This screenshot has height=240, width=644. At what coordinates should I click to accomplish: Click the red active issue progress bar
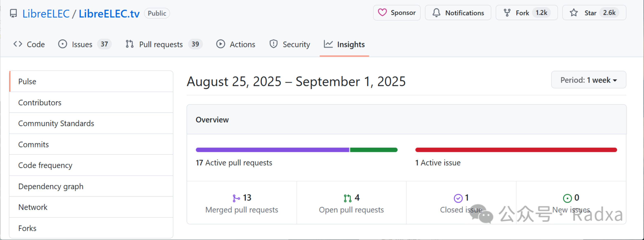coord(516,150)
